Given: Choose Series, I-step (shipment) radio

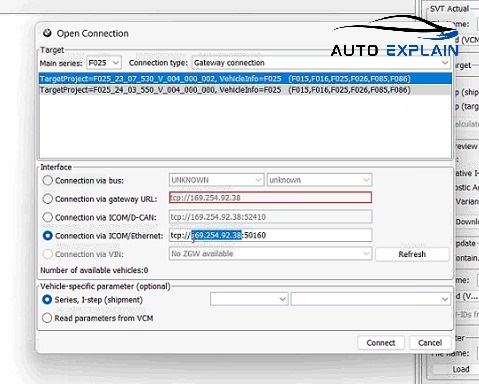Looking at the screenshot, I should [47, 299].
